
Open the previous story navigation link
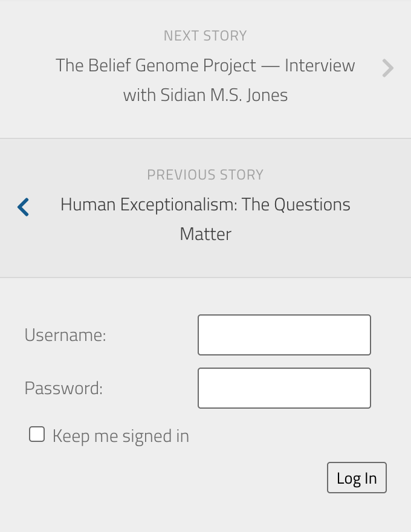tap(205, 219)
